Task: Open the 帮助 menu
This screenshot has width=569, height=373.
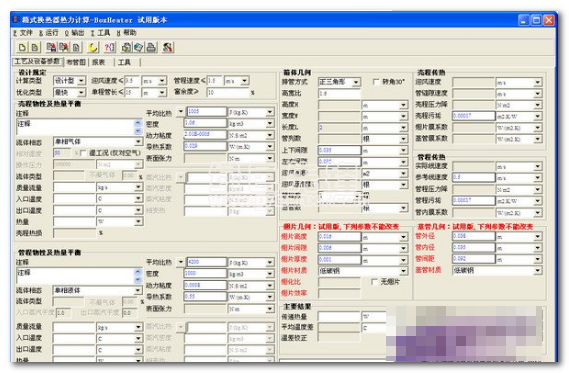Action: tap(127, 33)
